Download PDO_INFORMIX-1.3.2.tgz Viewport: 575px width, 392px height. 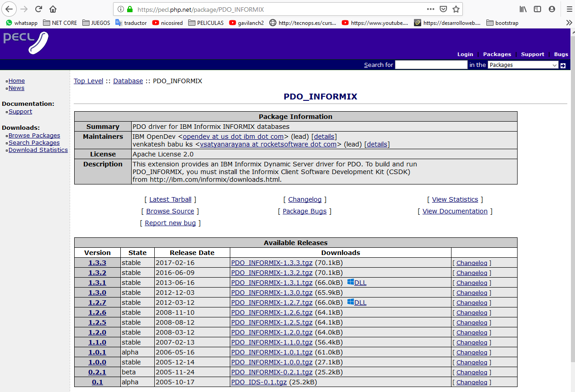(x=272, y=273)
